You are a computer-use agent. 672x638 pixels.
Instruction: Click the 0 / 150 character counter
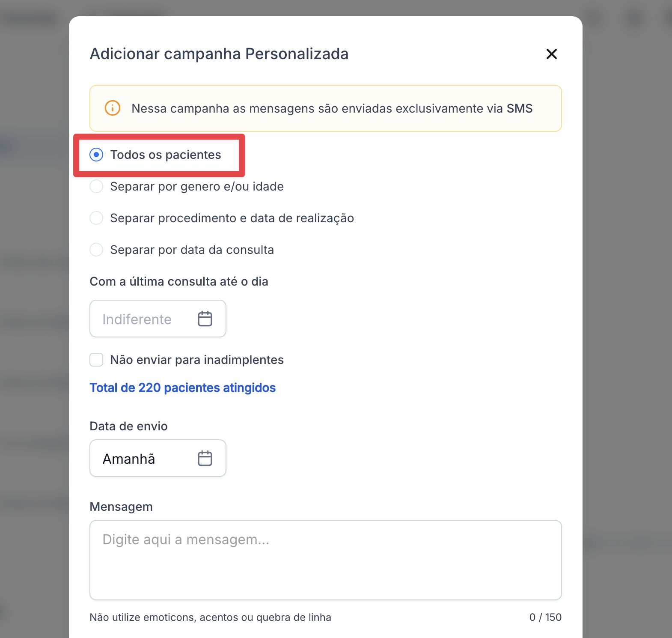tap(545, 617)
